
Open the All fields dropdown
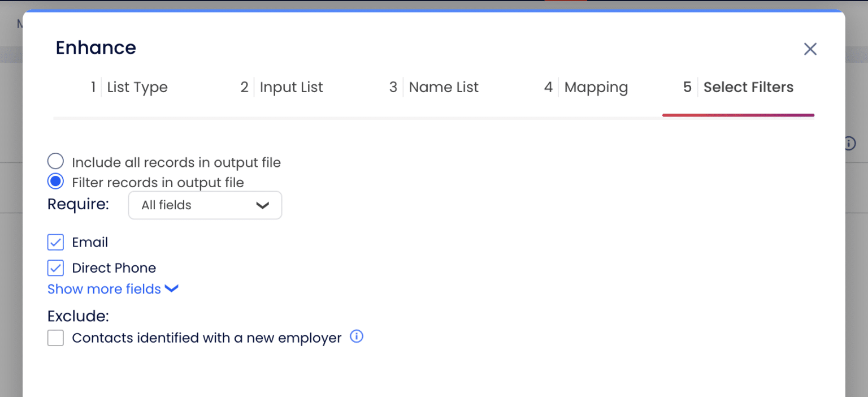(x=205, y=205)
